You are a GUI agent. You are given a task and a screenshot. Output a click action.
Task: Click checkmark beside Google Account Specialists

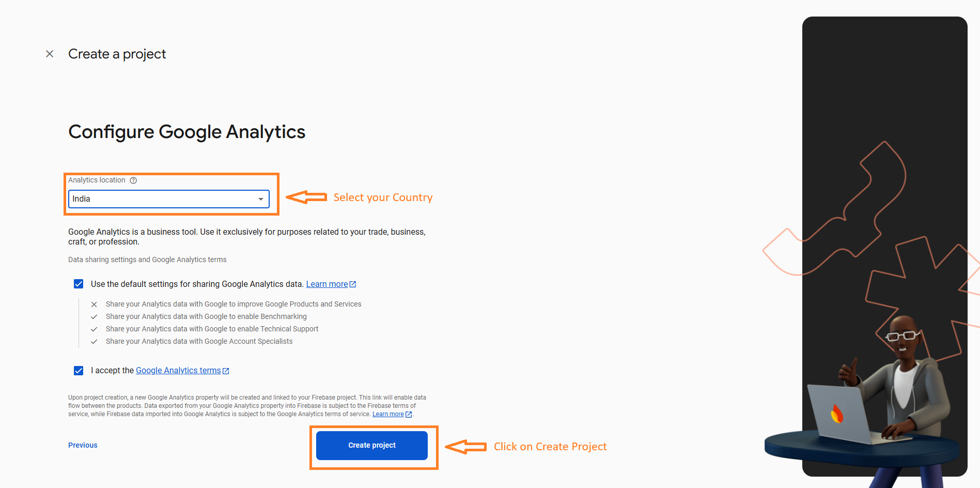coord(94,342)
